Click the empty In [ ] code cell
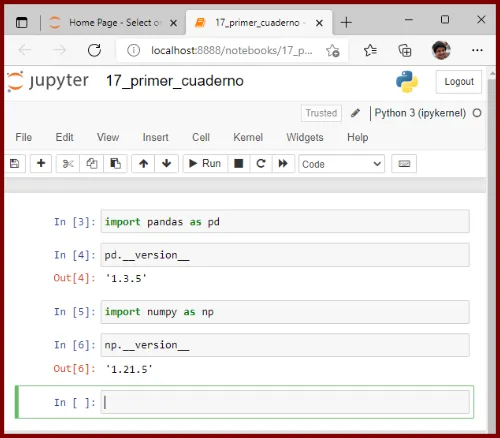The height and width of the screenshot is (438, 500). (285, 402)
